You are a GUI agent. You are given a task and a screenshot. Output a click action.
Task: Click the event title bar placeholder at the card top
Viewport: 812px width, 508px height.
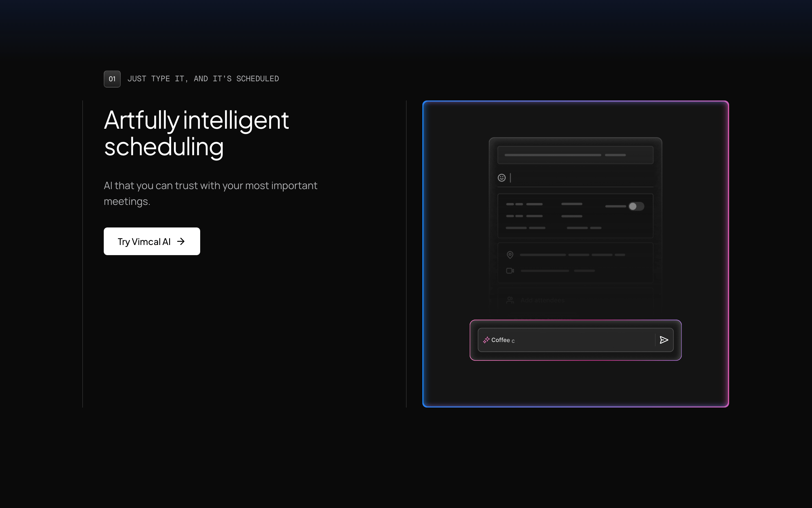click(x=575, y=155)
